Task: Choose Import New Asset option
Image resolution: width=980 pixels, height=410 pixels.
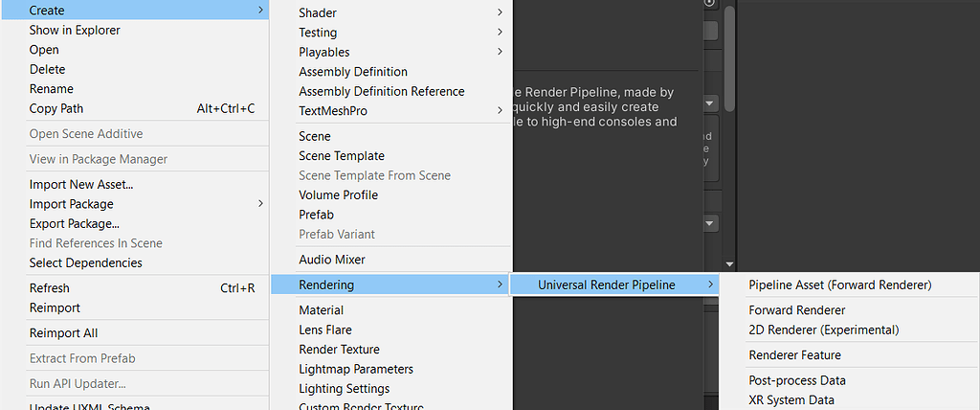Action: click(81, 185)
